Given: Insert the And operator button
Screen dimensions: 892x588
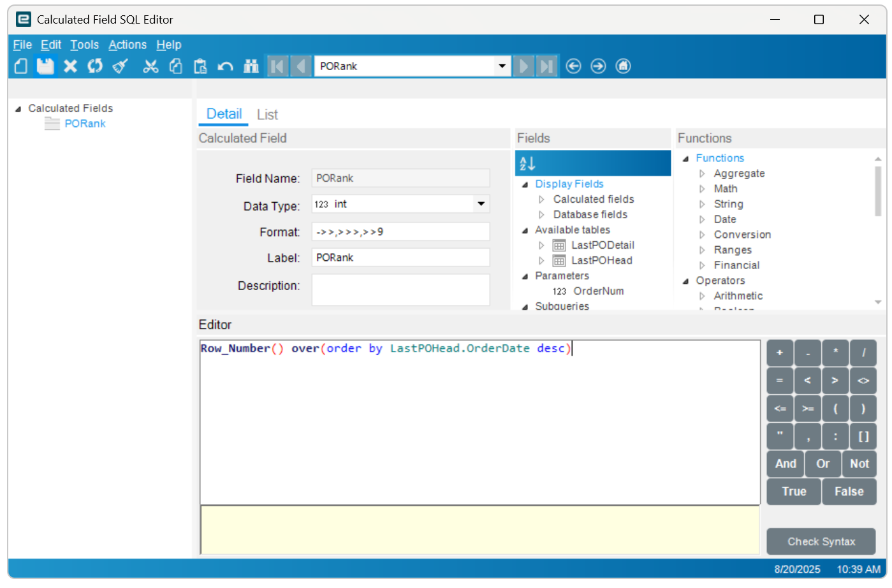Looking at the screenshot, I should pos(785,464).
